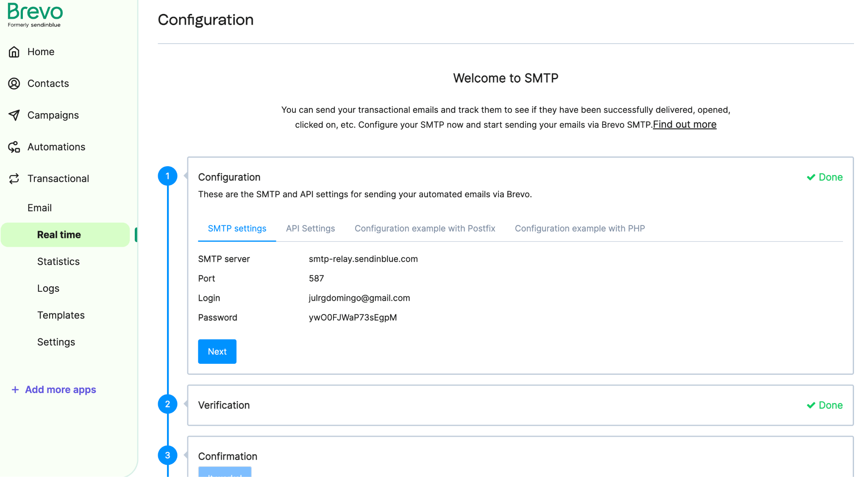
Task: Click step 3 circle marker
Action: point(167,455)
